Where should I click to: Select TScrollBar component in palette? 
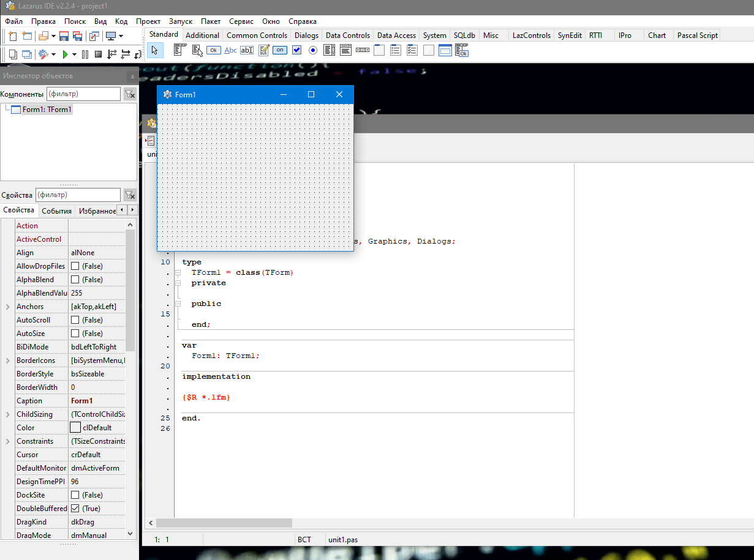click(363, 50)
